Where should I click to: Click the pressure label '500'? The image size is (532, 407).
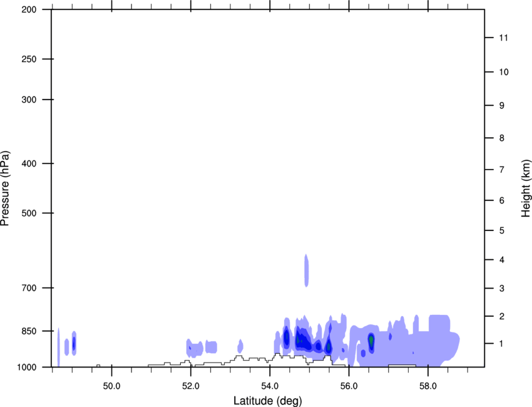pos(29,213)
